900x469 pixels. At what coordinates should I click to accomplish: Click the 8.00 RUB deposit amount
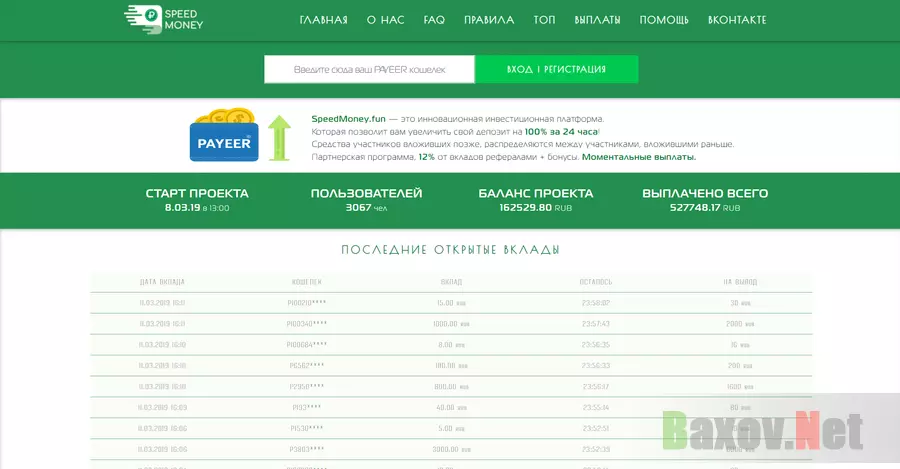(x=451, y=345)
